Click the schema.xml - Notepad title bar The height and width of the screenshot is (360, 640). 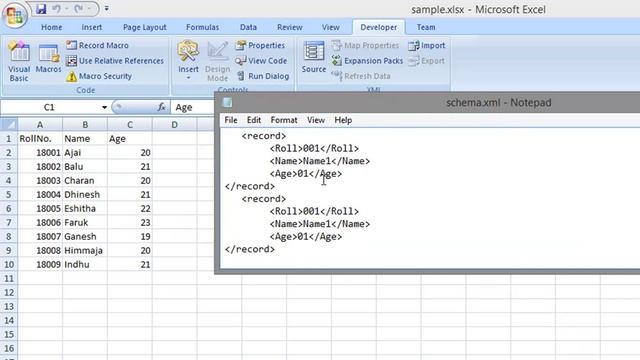point(499,102)
